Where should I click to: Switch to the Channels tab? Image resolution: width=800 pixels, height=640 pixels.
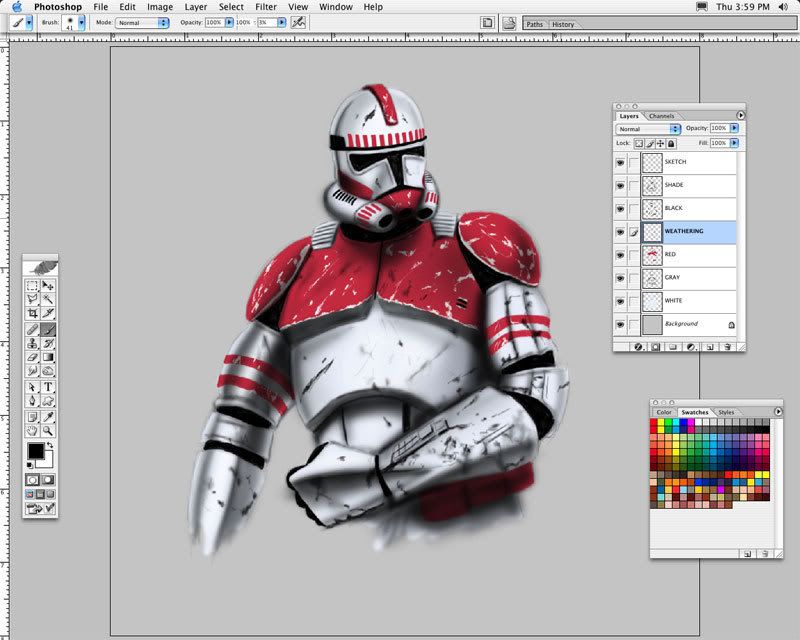click(x=662, y=116)
